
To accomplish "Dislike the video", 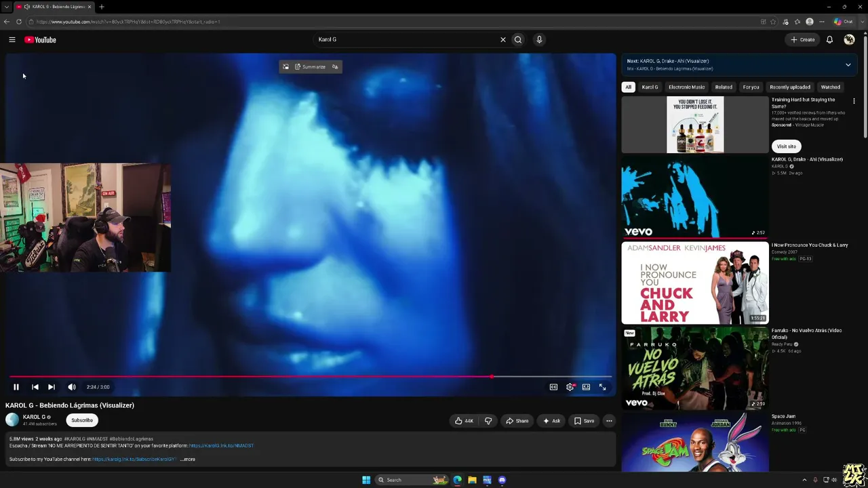I will (488, 421).
